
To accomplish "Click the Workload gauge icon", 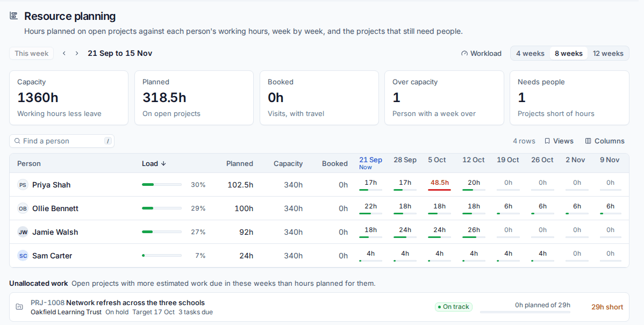I will coord(464,53).
